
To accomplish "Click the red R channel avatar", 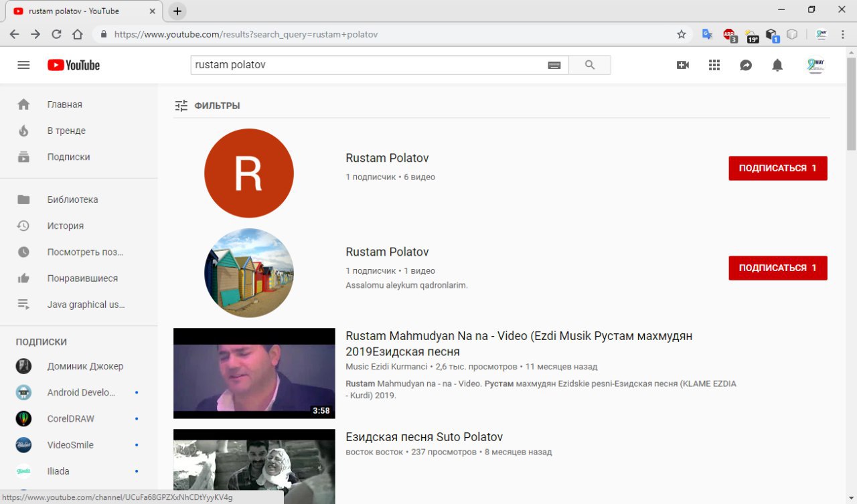I will click(249, 173).
